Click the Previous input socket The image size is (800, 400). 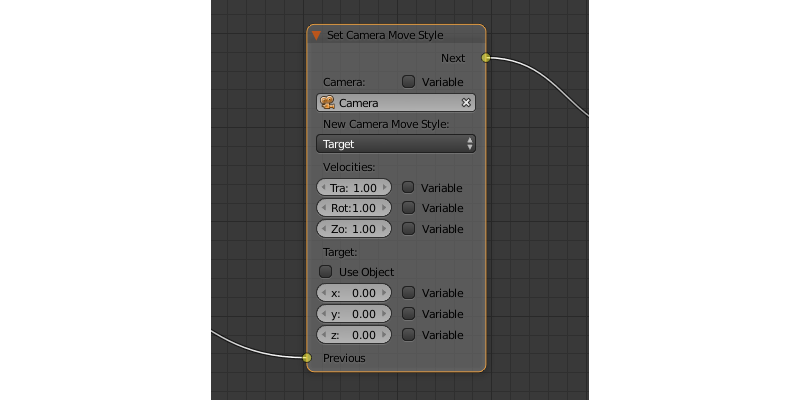coord(307,358)
